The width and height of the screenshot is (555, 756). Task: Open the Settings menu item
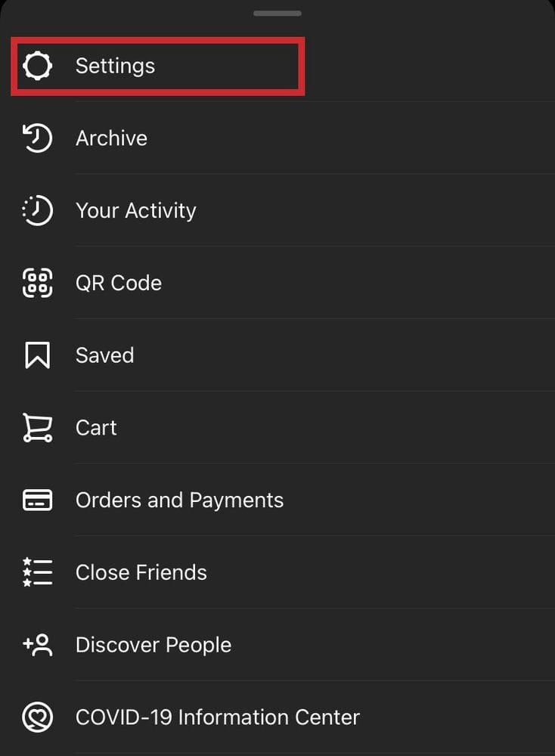tap(115, 66)
